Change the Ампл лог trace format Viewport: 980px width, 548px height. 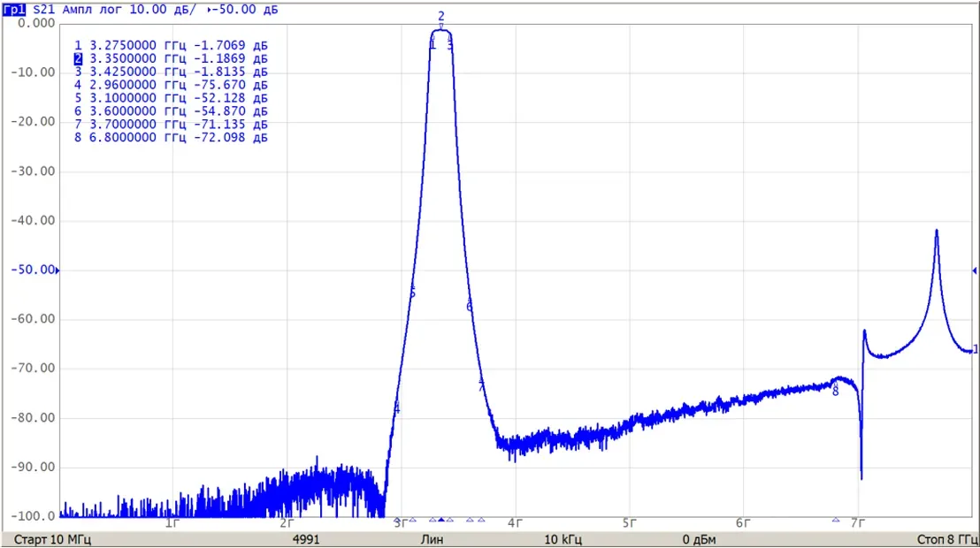pos(92,10)
